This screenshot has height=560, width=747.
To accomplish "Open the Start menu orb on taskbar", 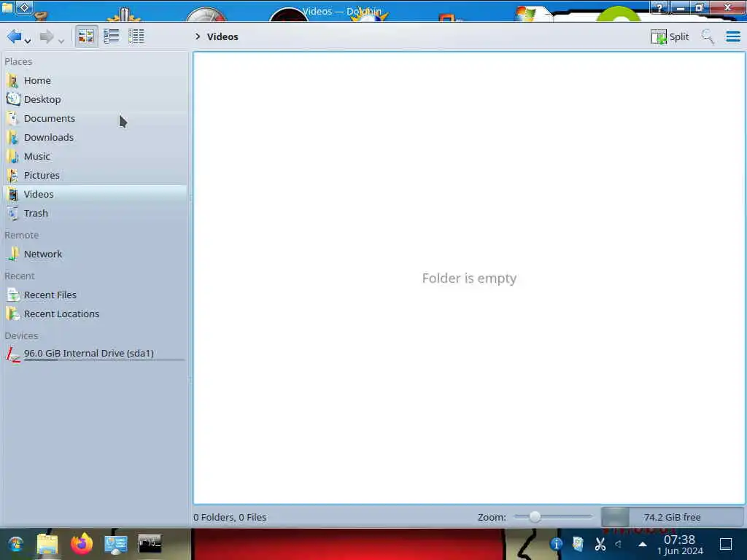I will point(15,544).
